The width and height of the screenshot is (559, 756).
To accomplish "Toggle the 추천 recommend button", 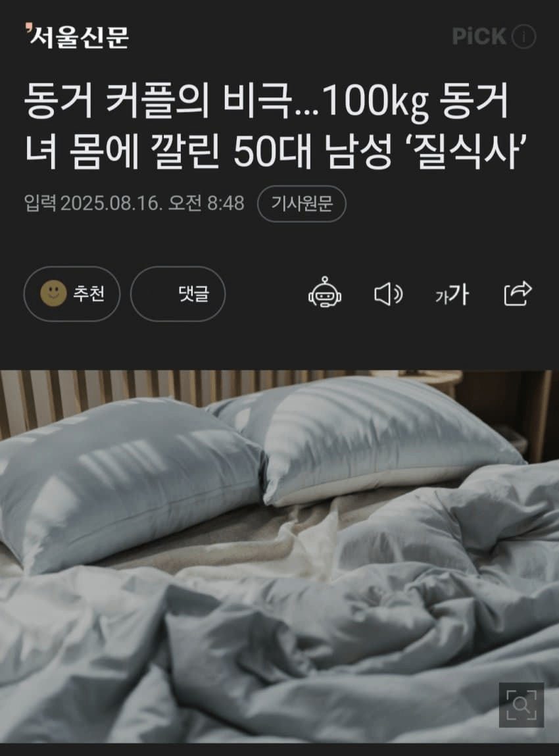I will pos(72,293).
